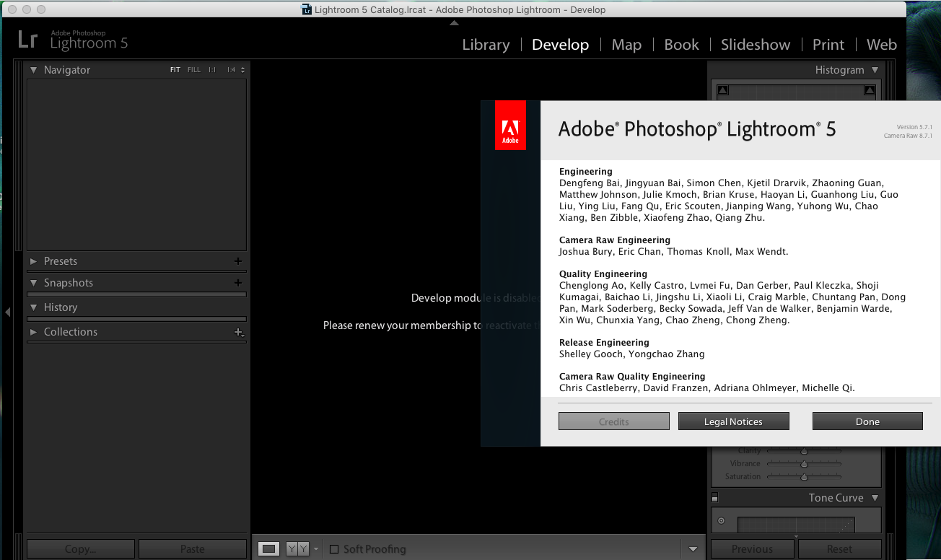The height and width of the screenshot is (560, 941).
Task: Create a snapshot with the plus icon
Action: 238,283
